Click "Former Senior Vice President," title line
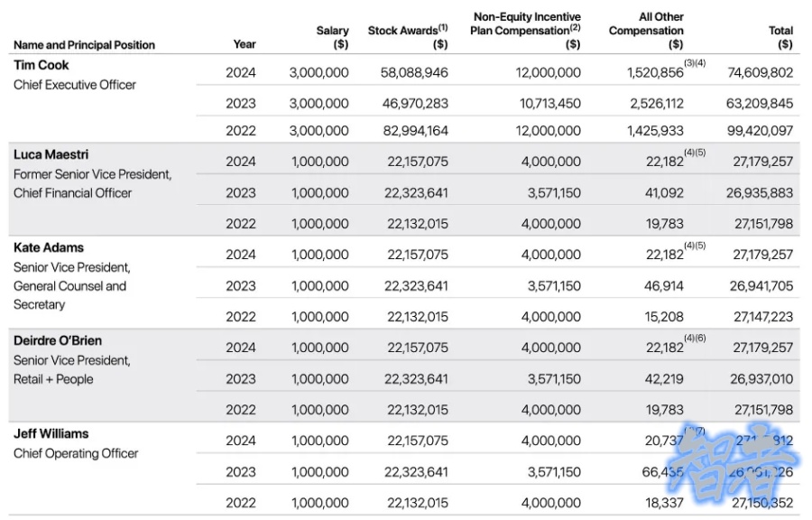 click(92, 174)
